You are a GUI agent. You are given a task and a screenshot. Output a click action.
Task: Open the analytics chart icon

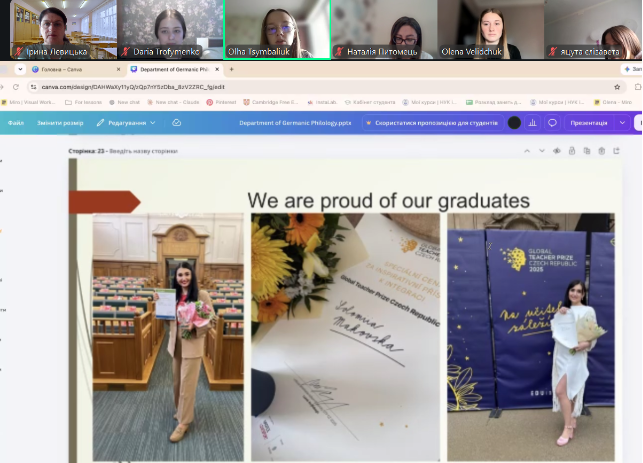pos(532,123)
